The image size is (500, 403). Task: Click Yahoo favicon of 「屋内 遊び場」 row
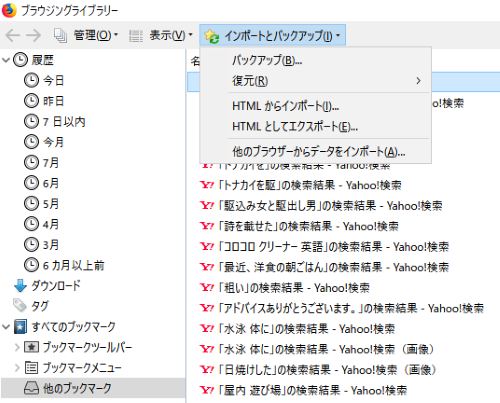point(207,390)
